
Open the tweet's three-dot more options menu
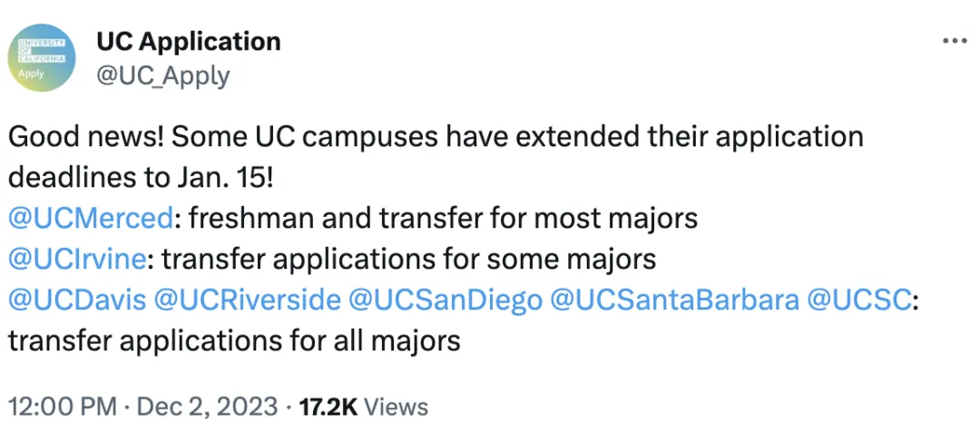[x=955, y=42]
